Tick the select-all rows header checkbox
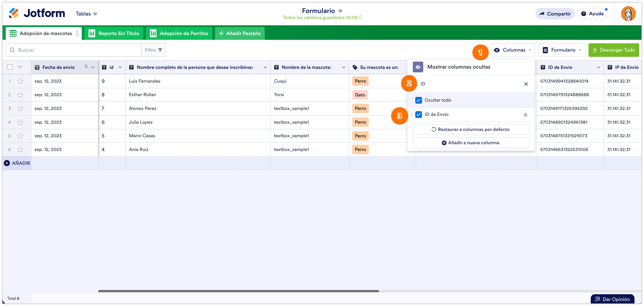The width and height of the screenshot is (644, 306). [10, 67]
